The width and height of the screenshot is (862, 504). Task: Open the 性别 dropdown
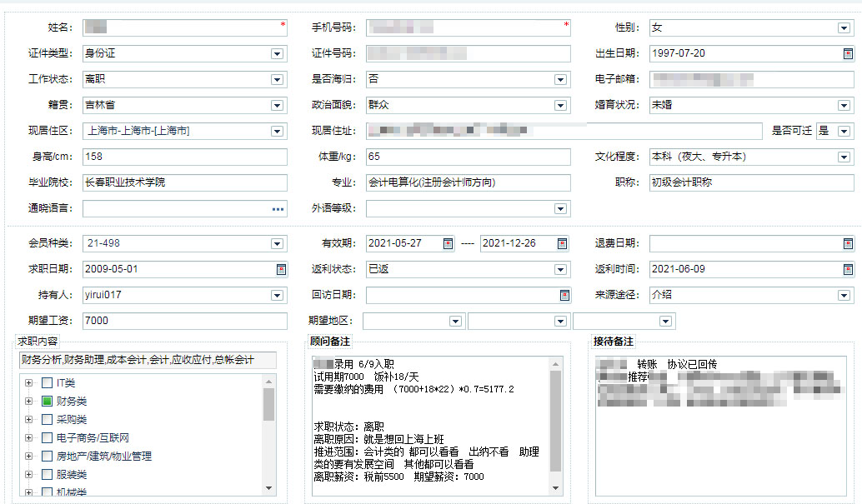coord(844,28)
